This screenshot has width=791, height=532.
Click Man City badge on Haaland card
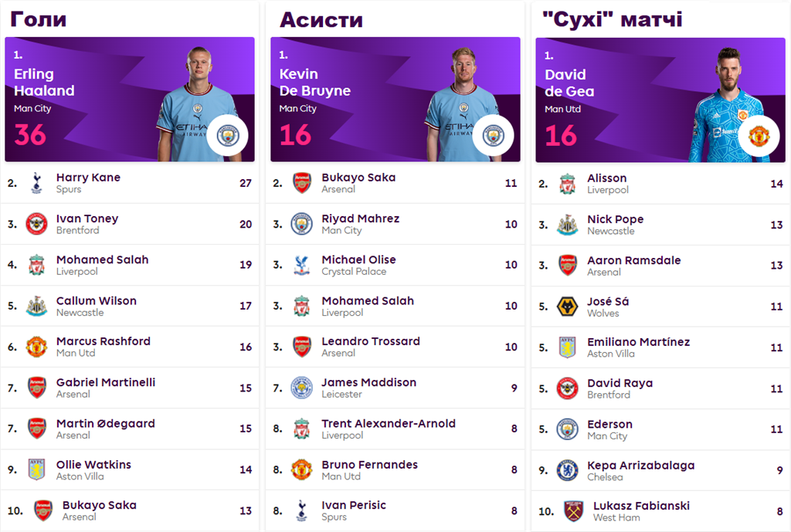click(227, 136)
